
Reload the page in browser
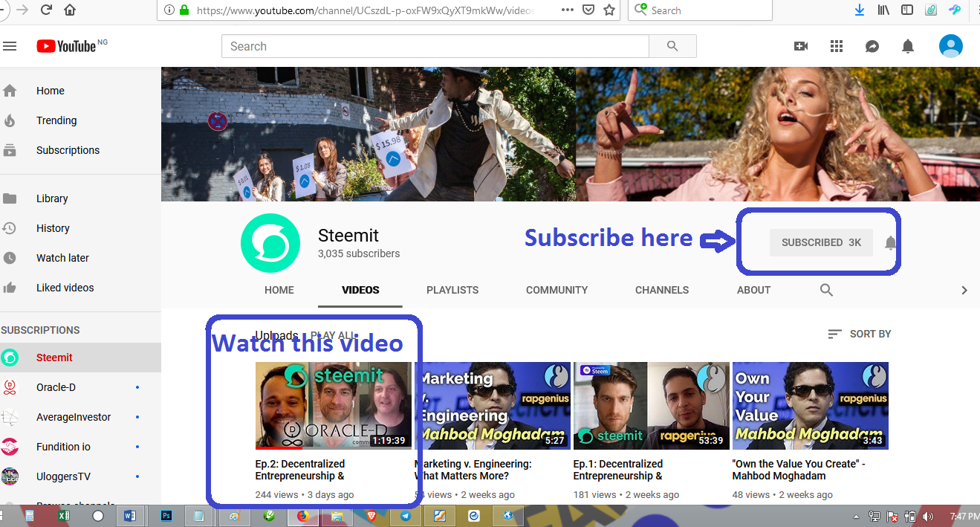pos(46,10)
